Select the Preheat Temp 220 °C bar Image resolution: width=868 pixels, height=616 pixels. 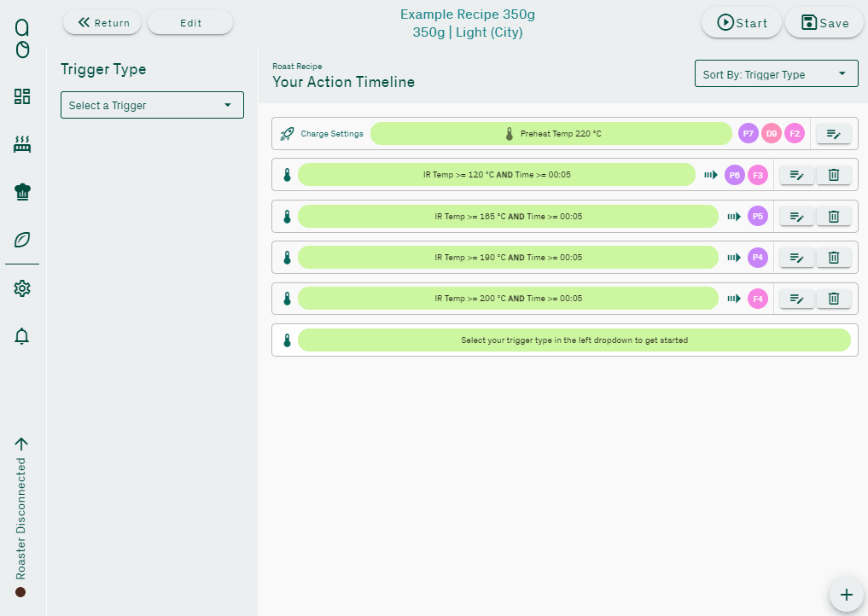pyautogui.click(x=551, y=134)
